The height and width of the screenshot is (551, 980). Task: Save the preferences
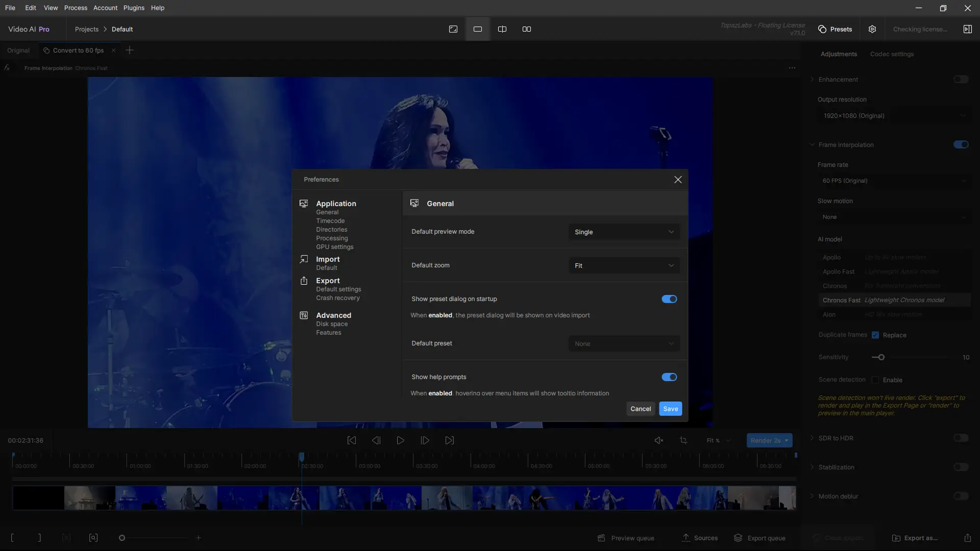(x=670, y=409)
